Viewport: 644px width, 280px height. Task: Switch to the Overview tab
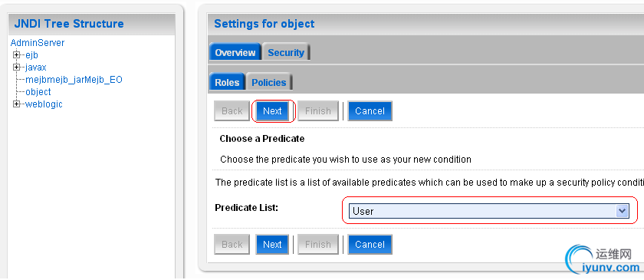(x=235, y=52)
